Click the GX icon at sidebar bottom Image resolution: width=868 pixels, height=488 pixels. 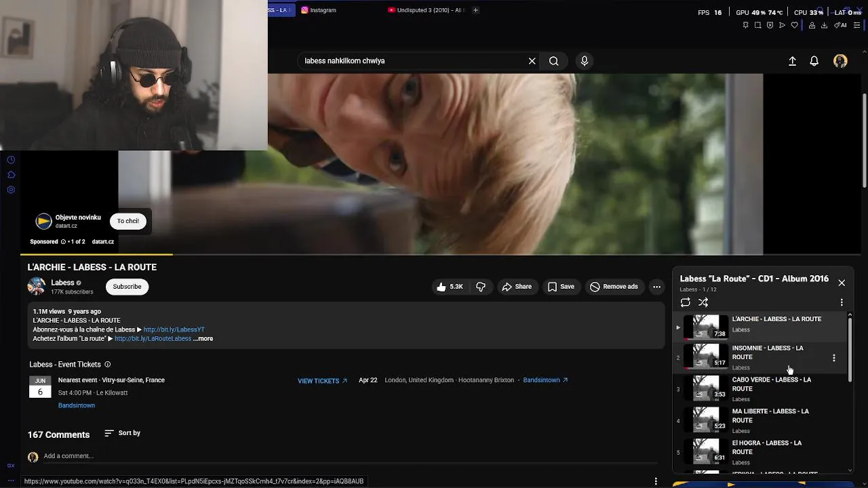11,466
